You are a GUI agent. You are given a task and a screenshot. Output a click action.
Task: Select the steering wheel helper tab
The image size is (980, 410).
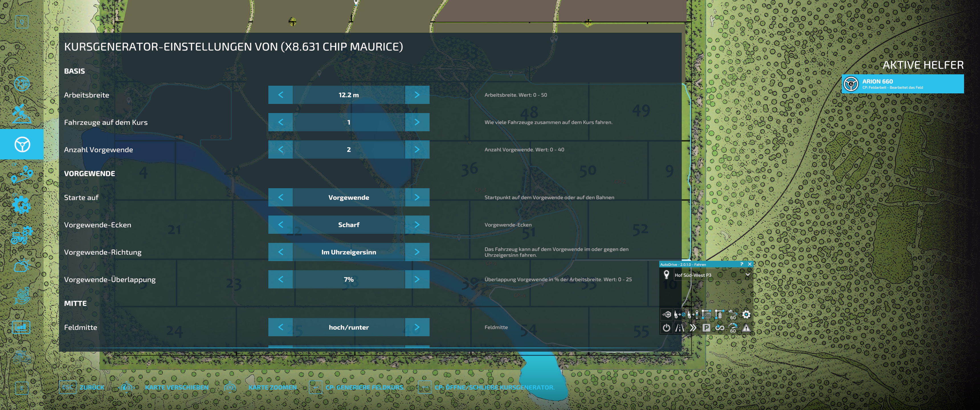pyautogui.click(x=22, y=145)
